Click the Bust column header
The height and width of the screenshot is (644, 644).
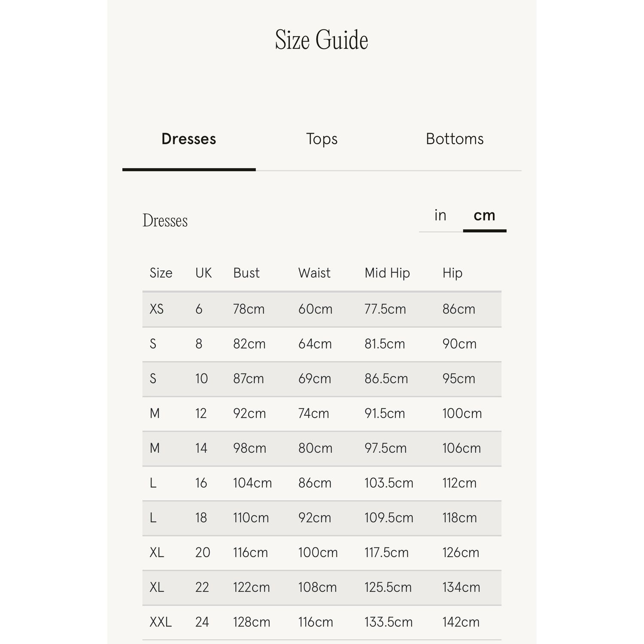[246, 273]
